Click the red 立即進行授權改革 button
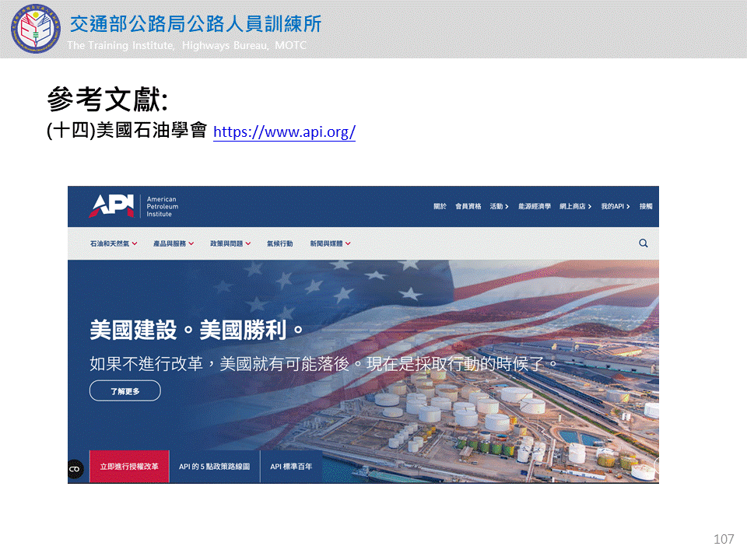 129,467
